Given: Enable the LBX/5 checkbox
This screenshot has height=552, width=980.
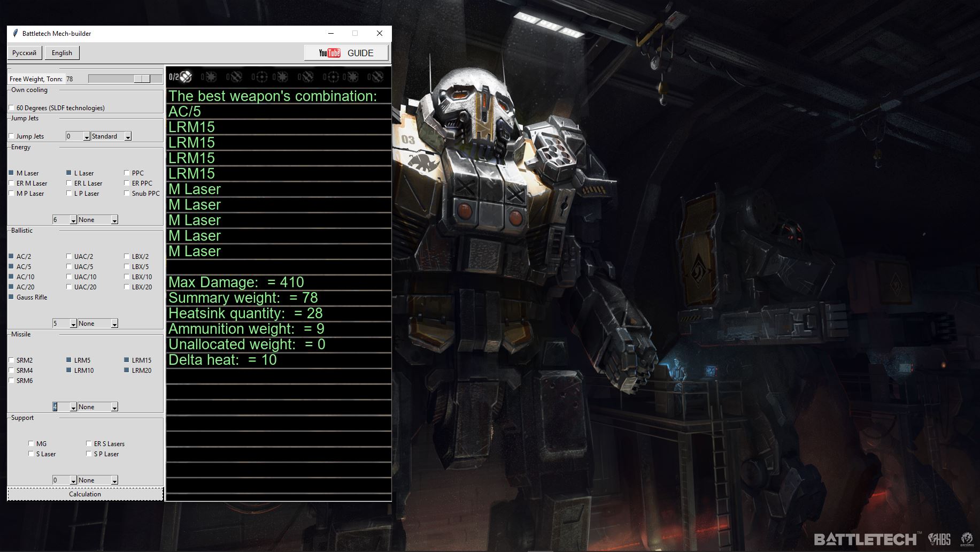Looking at the screenshot, I should (127, 267).
